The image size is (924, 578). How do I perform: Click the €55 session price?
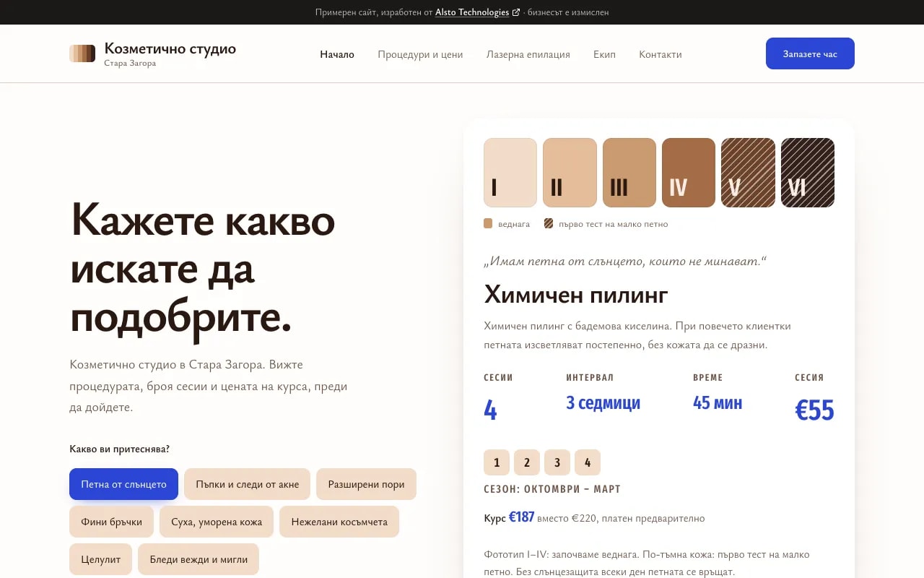[814, 410]
